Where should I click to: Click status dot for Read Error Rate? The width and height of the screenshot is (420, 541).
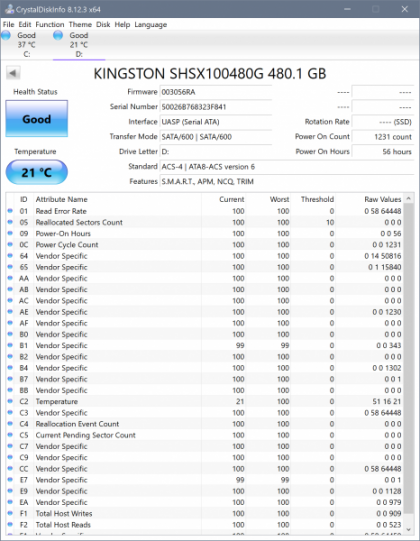click(x=10, y=211)
